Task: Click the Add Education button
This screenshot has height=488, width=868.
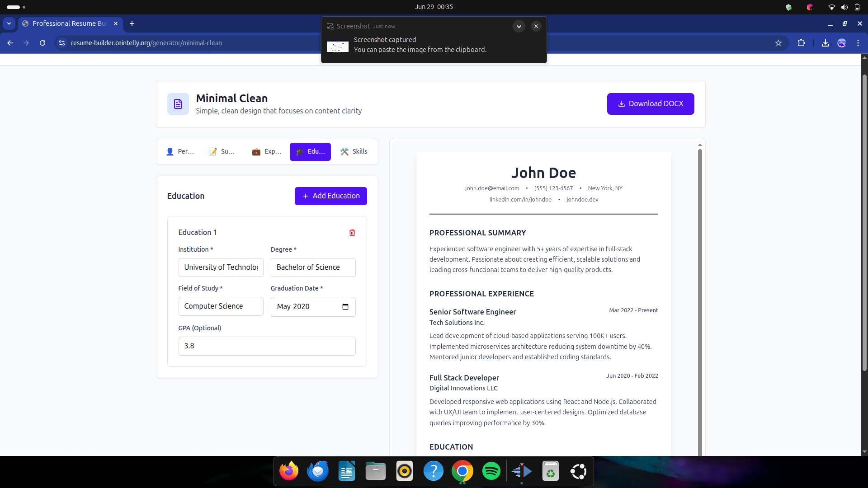Action: coord(330,196)
